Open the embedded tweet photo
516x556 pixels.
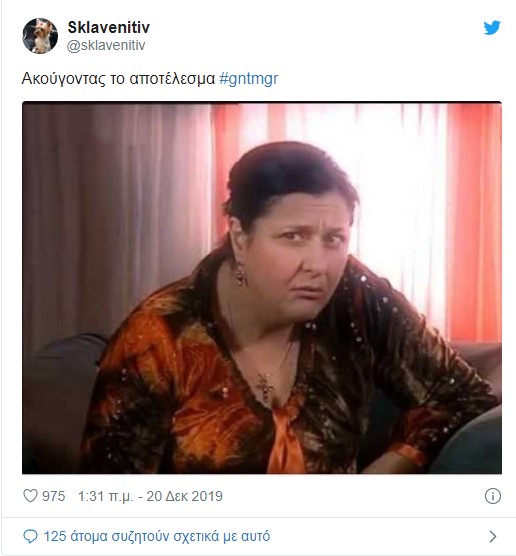[262, 288]
